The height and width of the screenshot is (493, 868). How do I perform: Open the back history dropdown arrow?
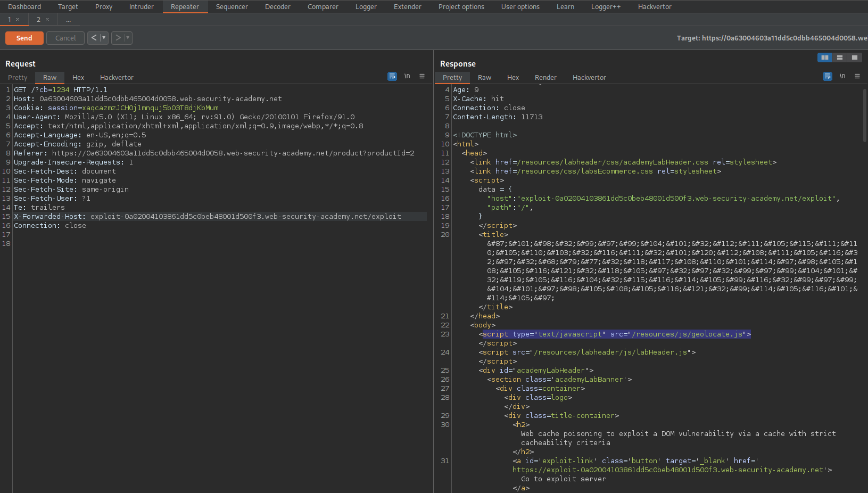[104, 38]
